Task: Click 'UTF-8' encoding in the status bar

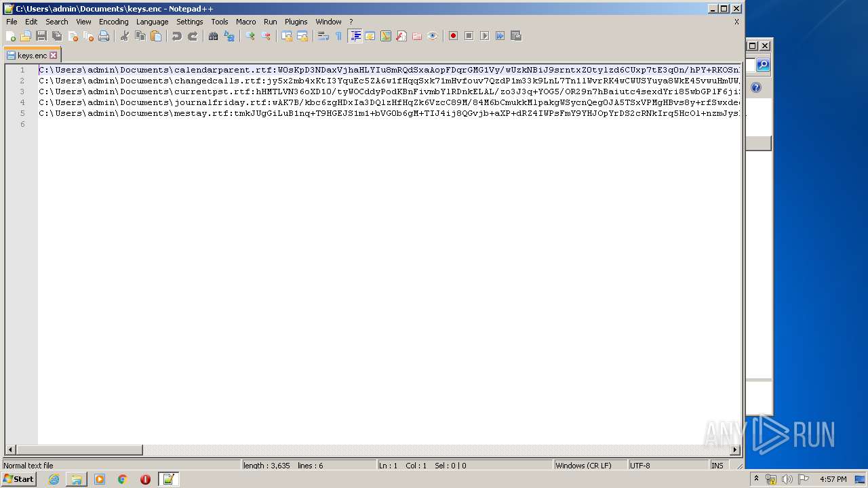Action: click(x=639, y=466)
